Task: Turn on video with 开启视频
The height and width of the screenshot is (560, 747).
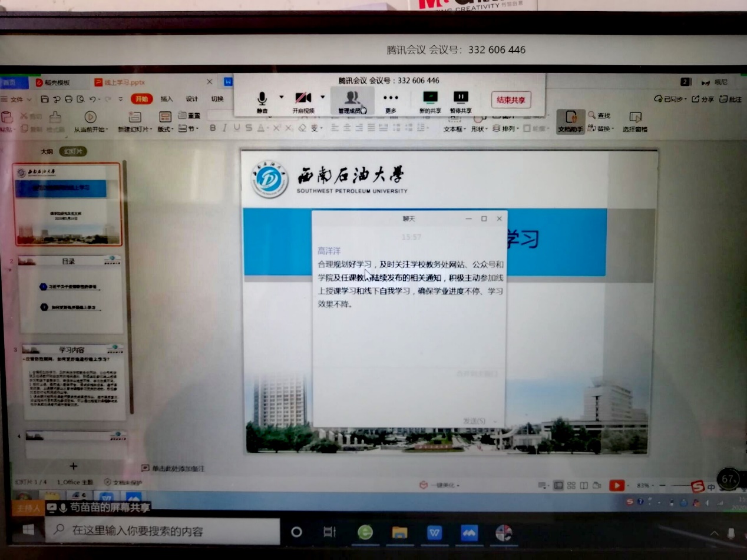Action: 303,101
